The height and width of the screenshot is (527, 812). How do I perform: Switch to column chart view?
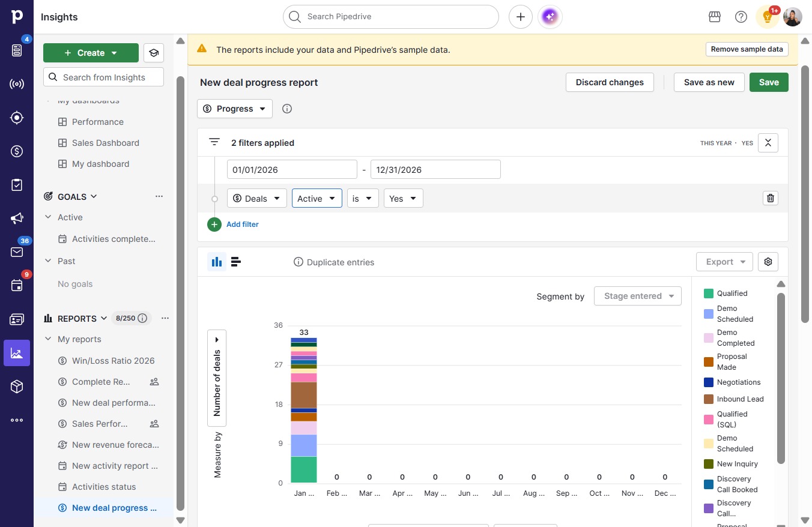(x=217, y=262)
